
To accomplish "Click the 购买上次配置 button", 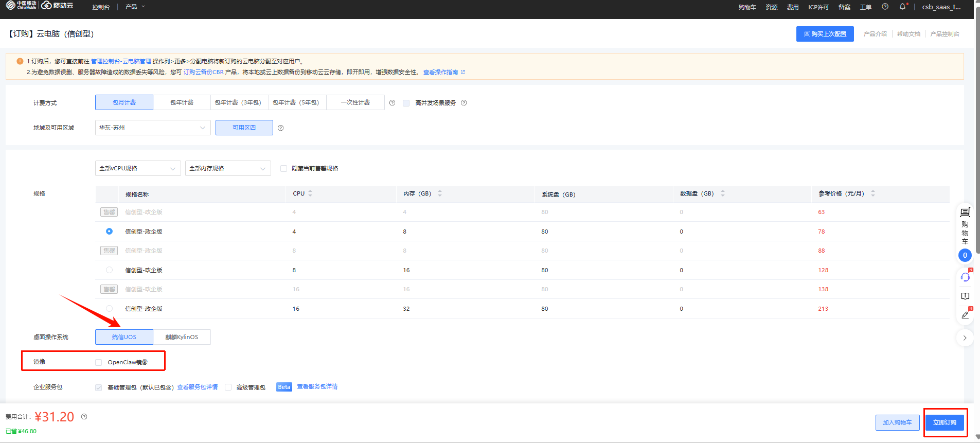I will click(825, 34).
